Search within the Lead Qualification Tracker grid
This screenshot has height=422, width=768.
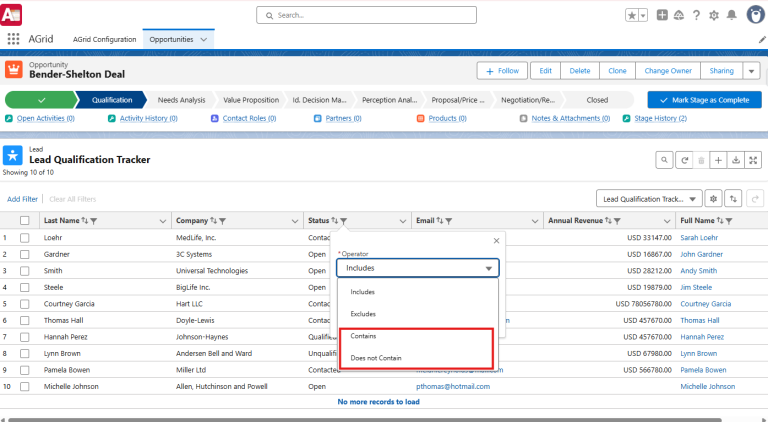tap(664, 160)
